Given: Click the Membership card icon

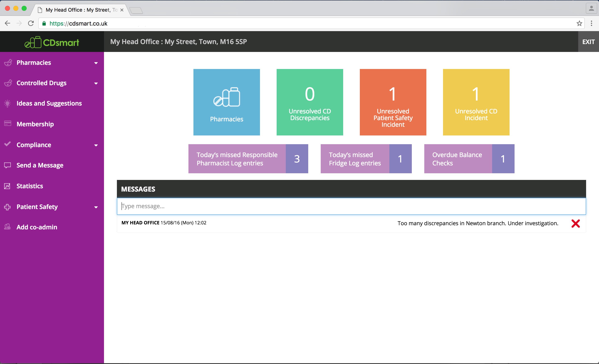Looking at the screenshot, I should tap(7, 124).
